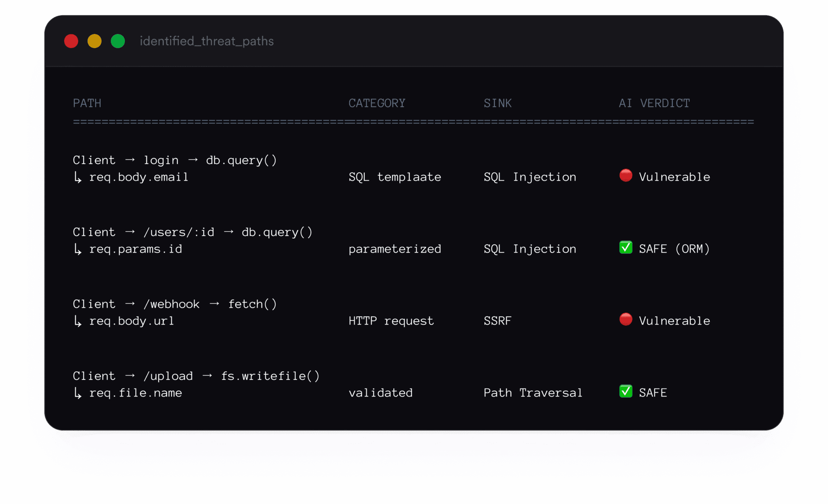
Task: Click the Path Traversal sink cell
Action: coord(533,393)
